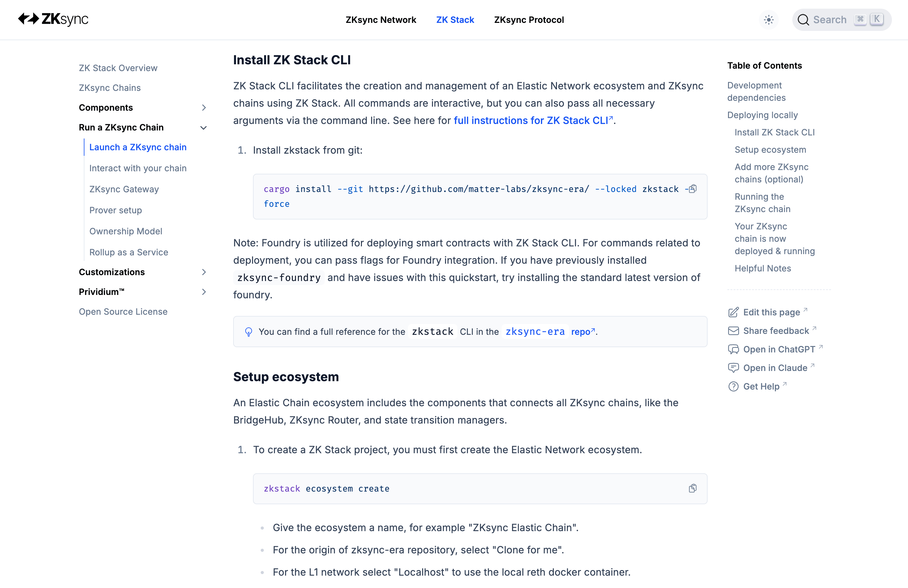The width and height of the screenshot is (908, 588).
Task: Open the ZK Stack tab
Action: 455,20
